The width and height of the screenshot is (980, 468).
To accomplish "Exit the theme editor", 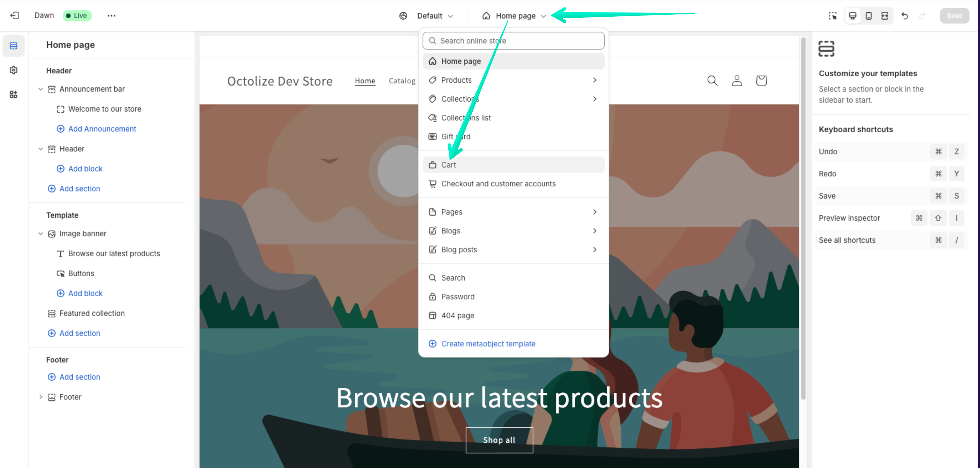I will pyautogui.click(x=14, y=16).
